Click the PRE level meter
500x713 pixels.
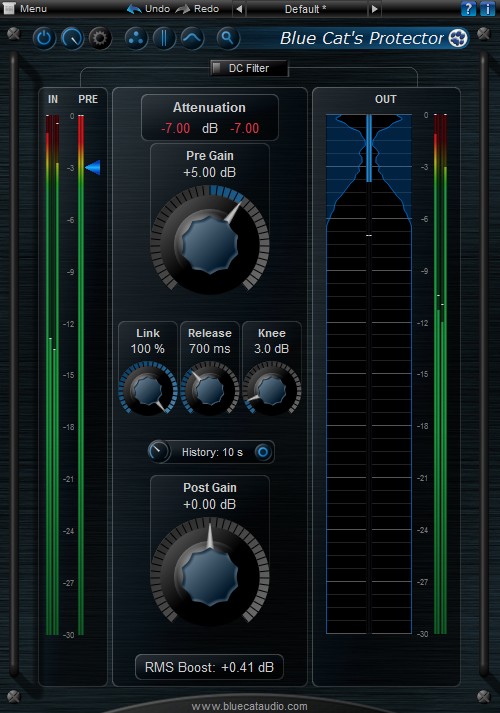pyautogui.click(x=81, y=374)
